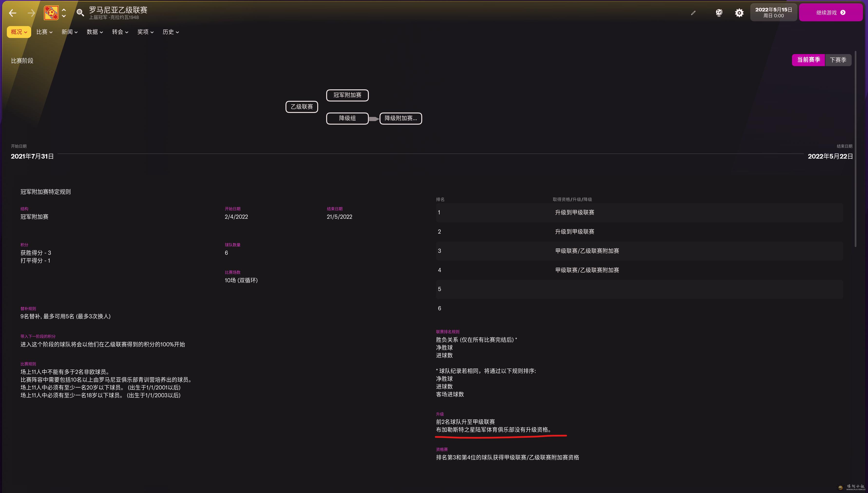Click the back navigation arrow
Viewport: 868px width, 493px height.
coord(12,13)
